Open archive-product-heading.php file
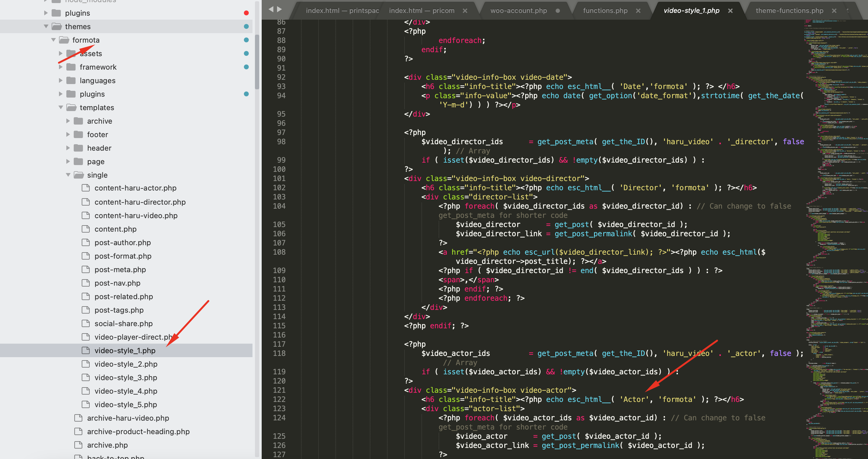This screenshot has width=868, height=459. click(x=138, y=431)
